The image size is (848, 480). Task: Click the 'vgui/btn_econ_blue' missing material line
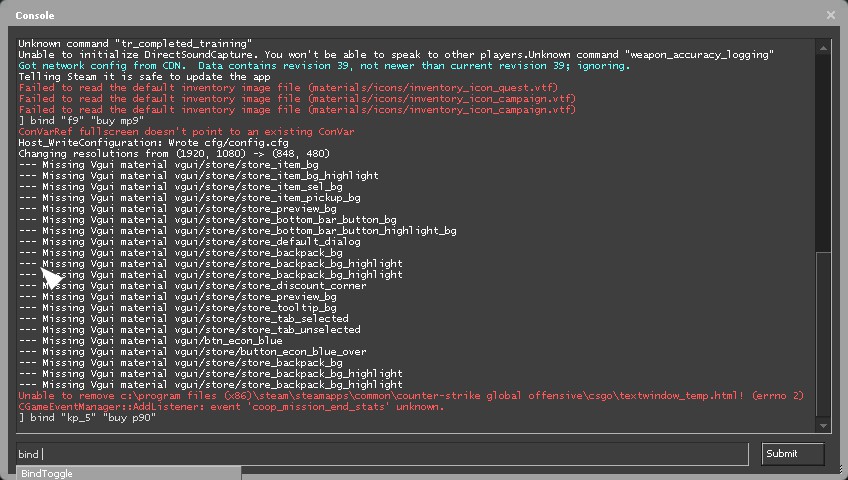[150, 341]
